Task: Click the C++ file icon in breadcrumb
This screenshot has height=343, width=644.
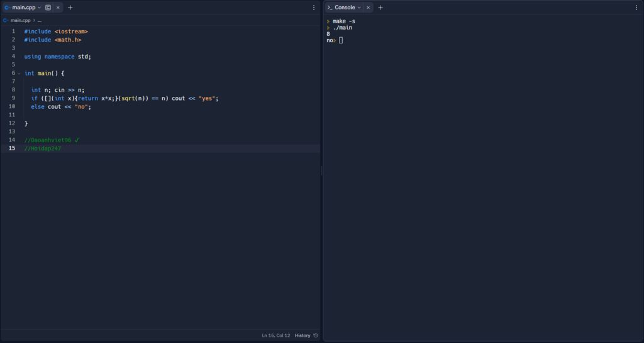Action: click(x=6, y=20)
